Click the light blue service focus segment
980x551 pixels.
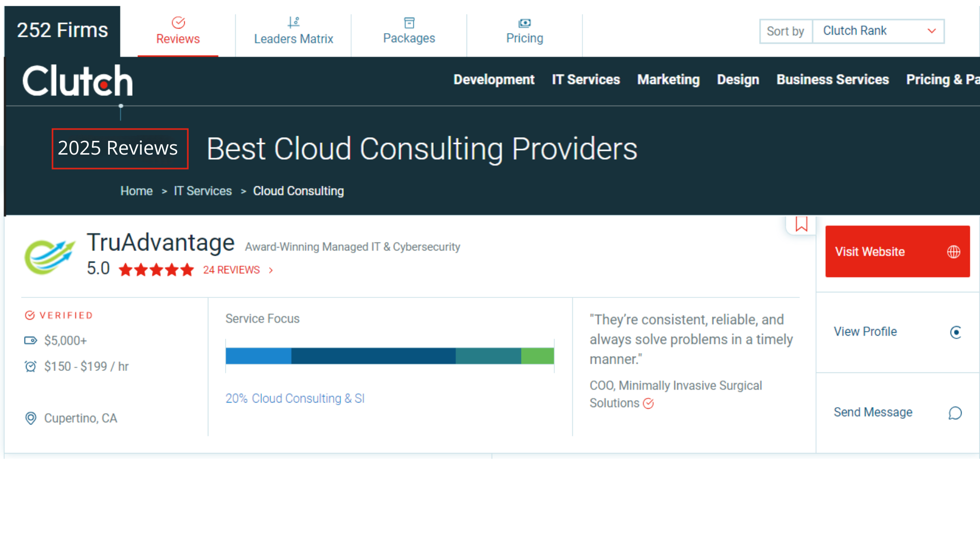(258, 356)
